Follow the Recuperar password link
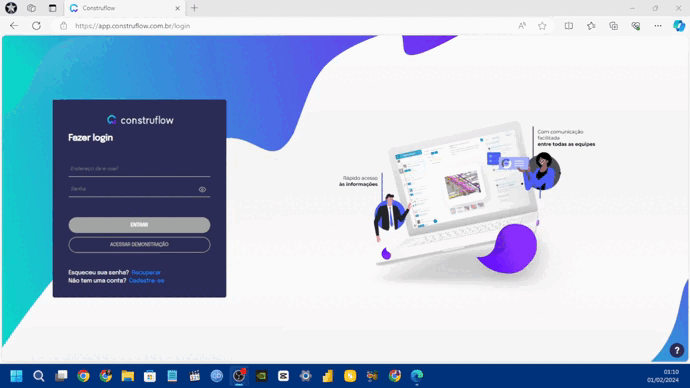The height and width of the screenshot is (388, 690). pyautogui.click(x=146, y=273)
